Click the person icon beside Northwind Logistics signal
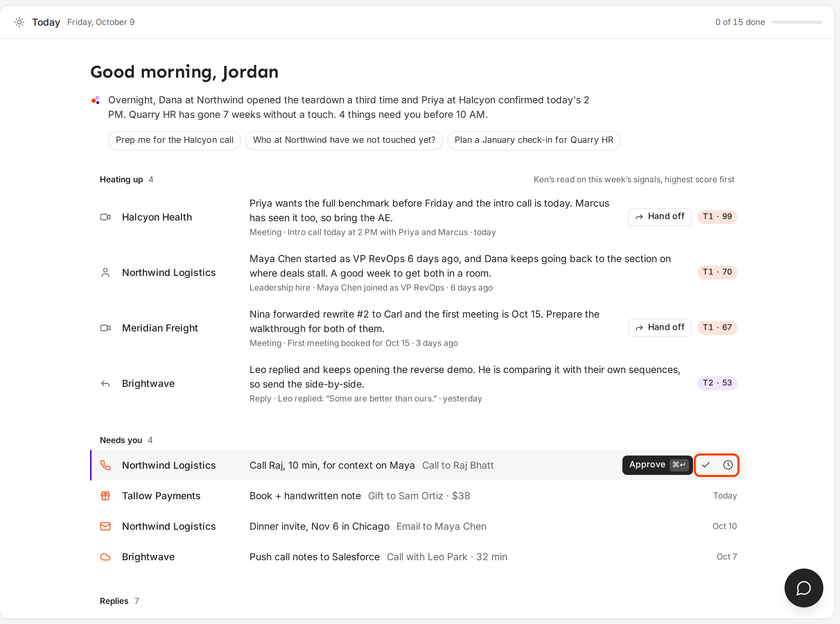840x624 pixels. [x=105, y=273]
